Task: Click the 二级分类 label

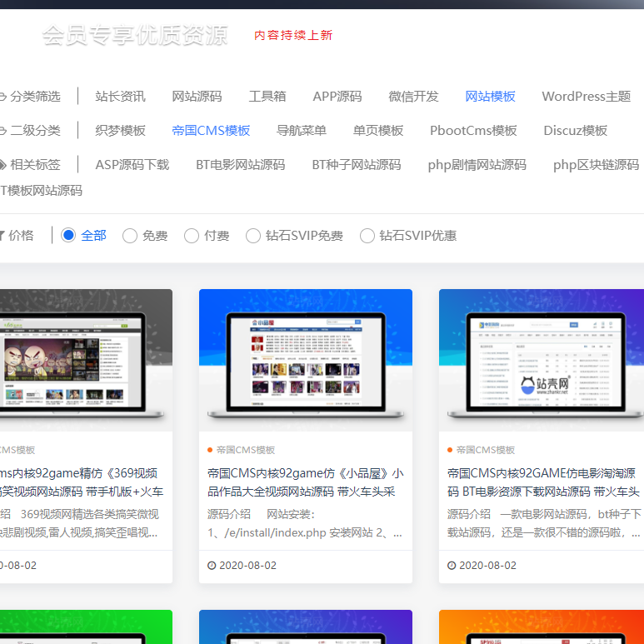Action: tap(35, 130)
